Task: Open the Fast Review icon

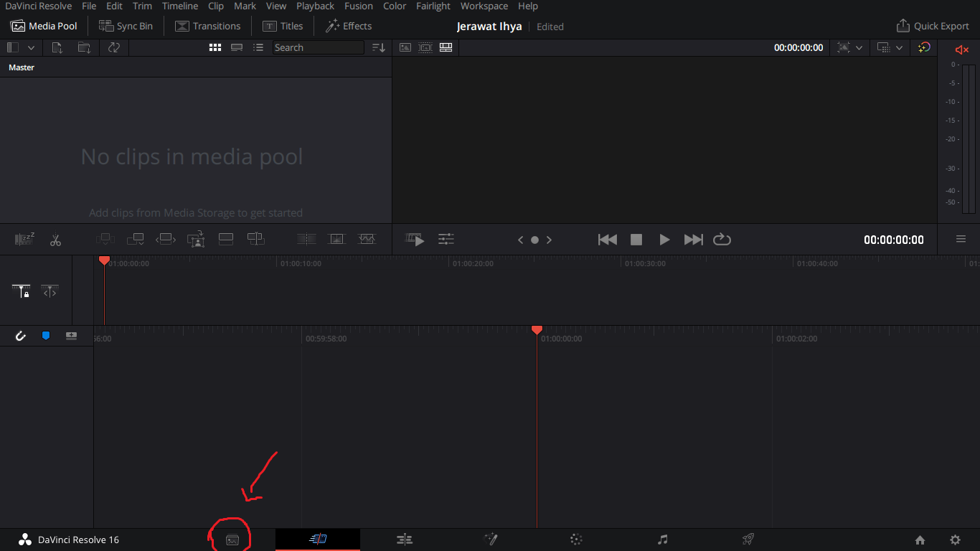Action: 415,240
